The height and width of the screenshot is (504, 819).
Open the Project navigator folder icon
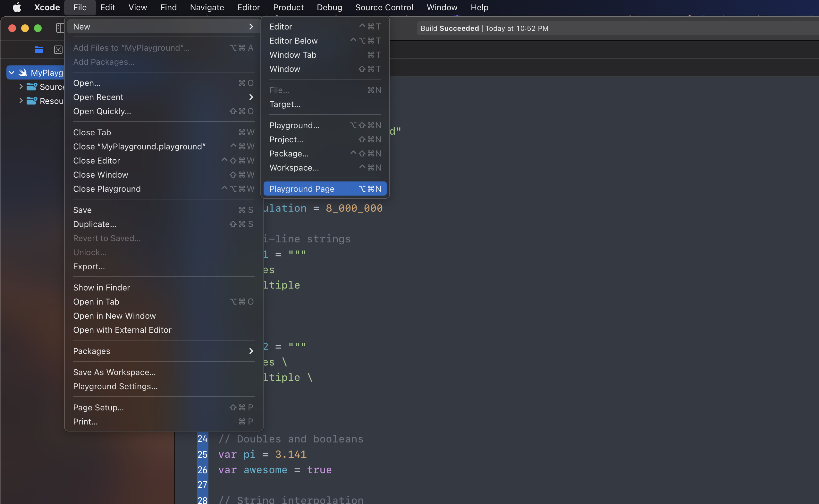pos(39,50)
